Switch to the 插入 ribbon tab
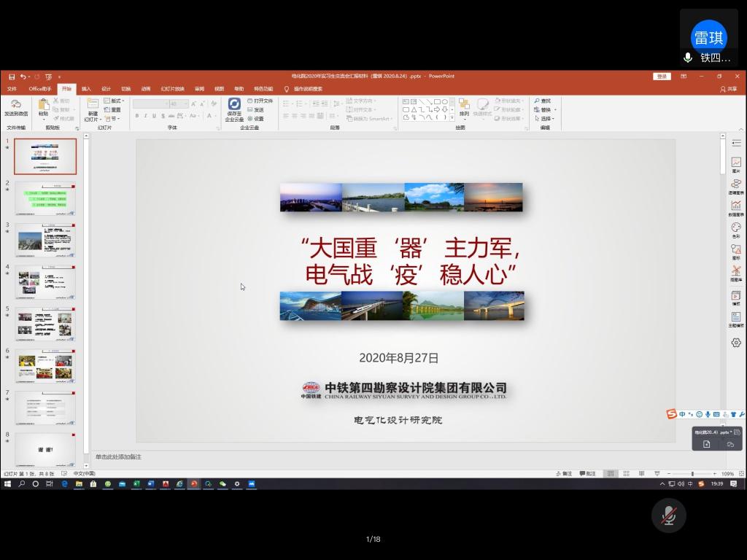Screen dimensions: 747x560 [x=86, y=88]
